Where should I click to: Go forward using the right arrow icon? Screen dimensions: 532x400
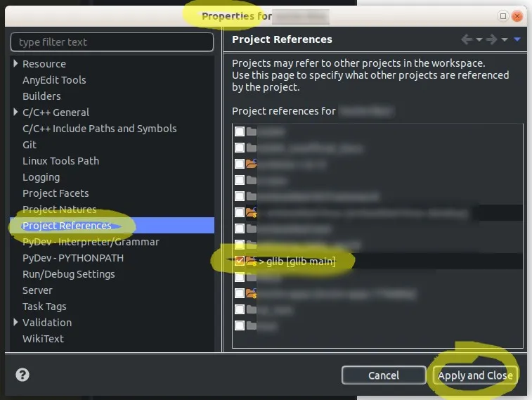coord(492,39)
